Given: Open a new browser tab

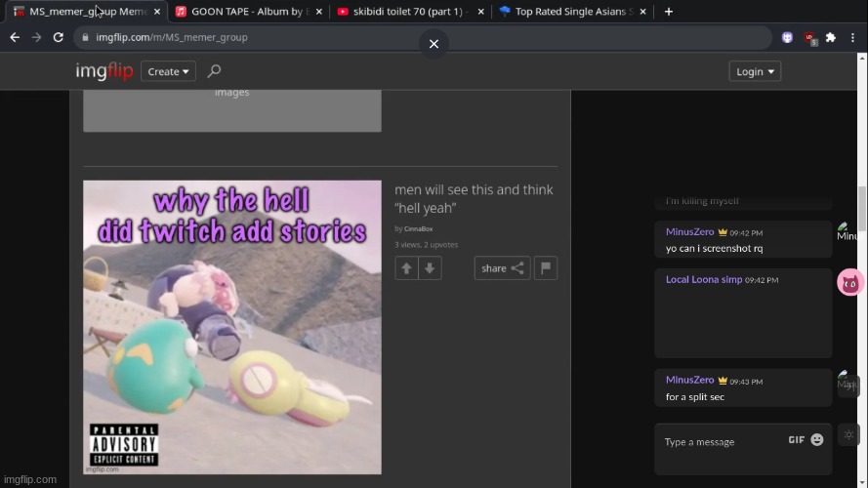Looking at the screenshot, I should click(x=669, y=11).
